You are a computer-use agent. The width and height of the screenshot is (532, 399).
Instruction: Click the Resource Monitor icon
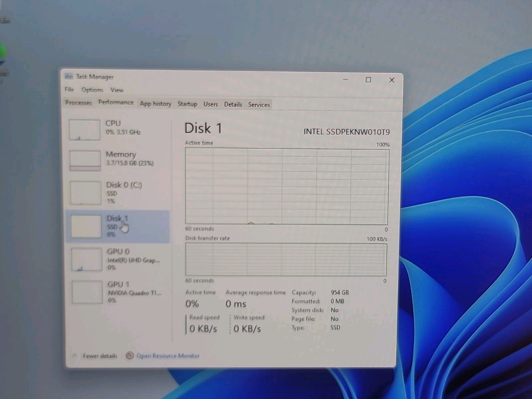(x=130, y=355)
